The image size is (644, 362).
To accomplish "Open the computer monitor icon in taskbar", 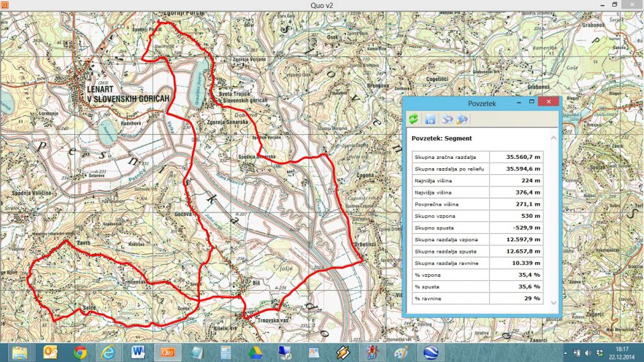I will click(x=284, y=353).
